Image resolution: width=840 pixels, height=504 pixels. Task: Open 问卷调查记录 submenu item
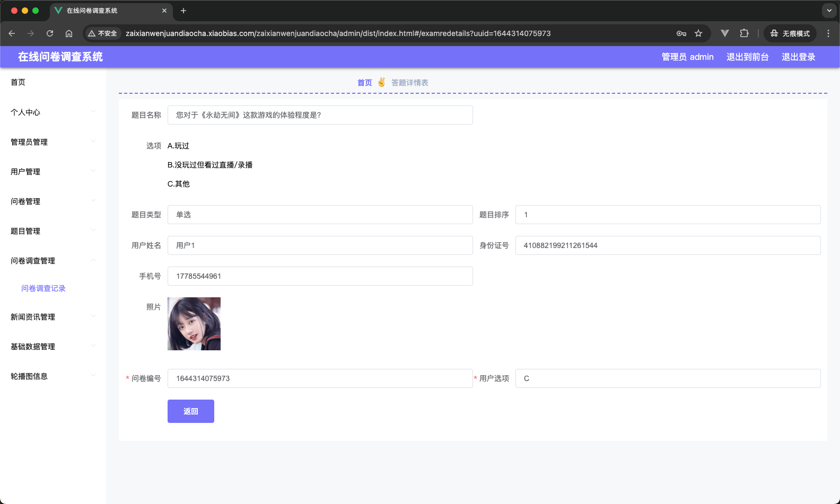tap(43, 288)
